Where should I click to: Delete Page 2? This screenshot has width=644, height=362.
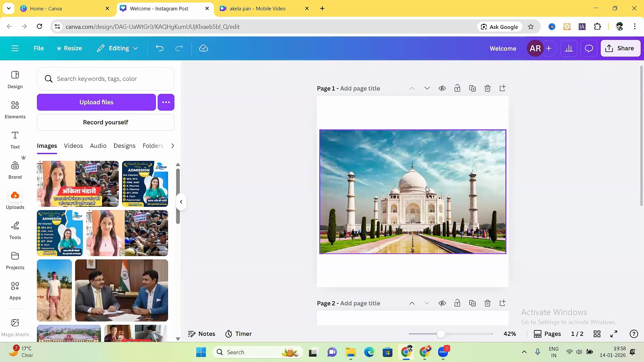(x=487, y=303)
